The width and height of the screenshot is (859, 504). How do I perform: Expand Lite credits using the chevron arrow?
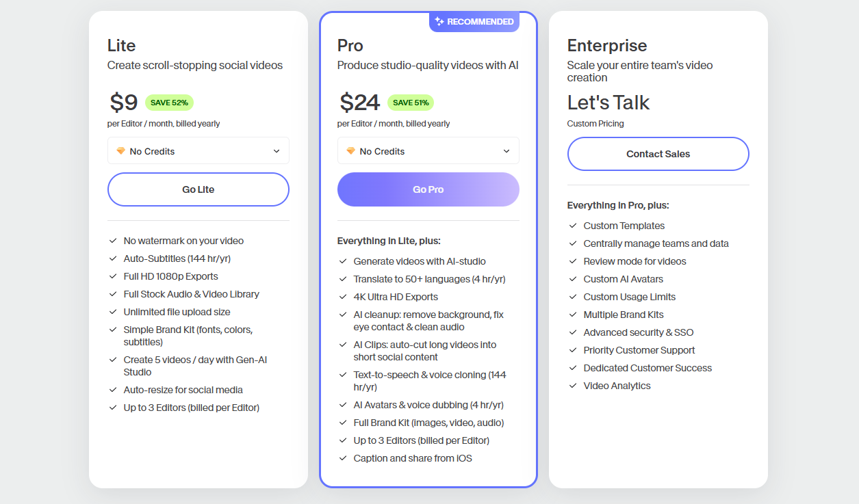[x=277, y=151]
